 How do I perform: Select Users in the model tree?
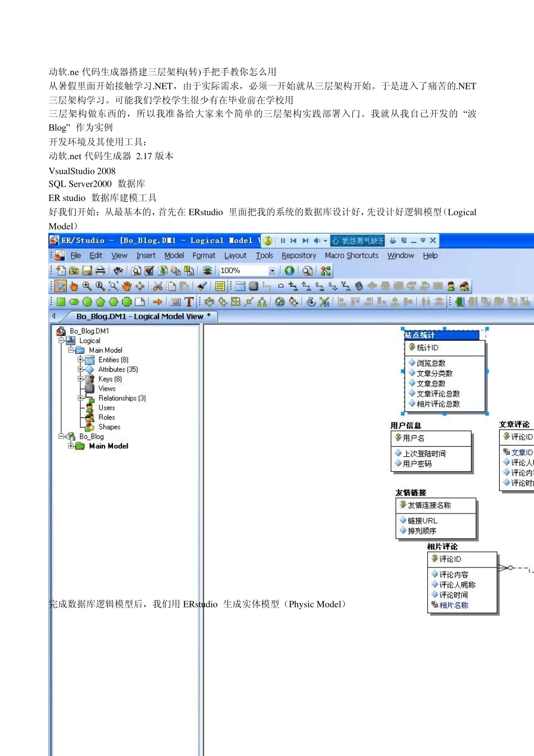point(107,407)
